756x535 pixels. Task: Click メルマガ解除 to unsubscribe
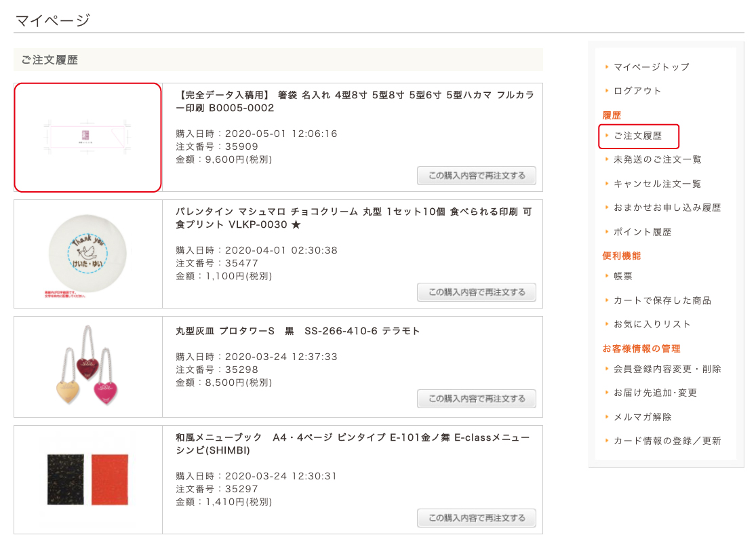pos(642,417)
